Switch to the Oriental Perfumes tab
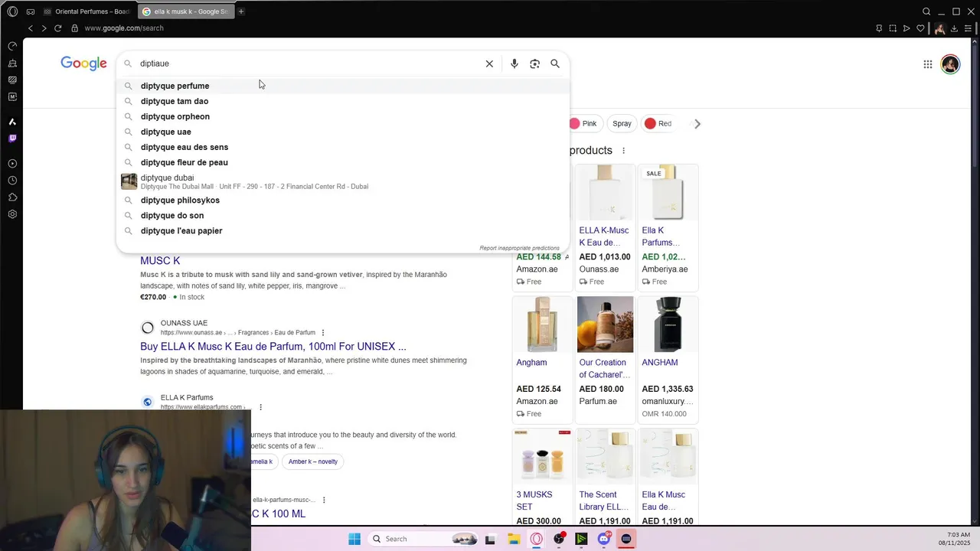The height and width of the screenshot is (551, 980). point(86,11)
